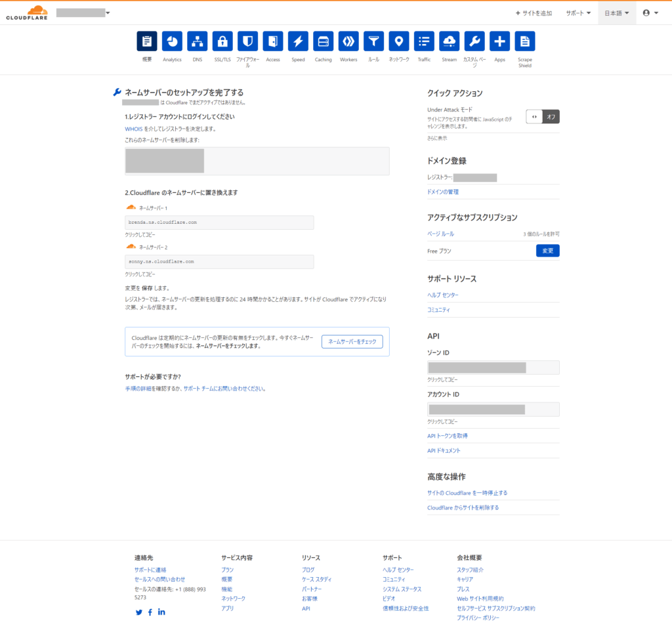Open the SSL/TLS lock icon
The image size is (672, 642).
tap(222, 41)
